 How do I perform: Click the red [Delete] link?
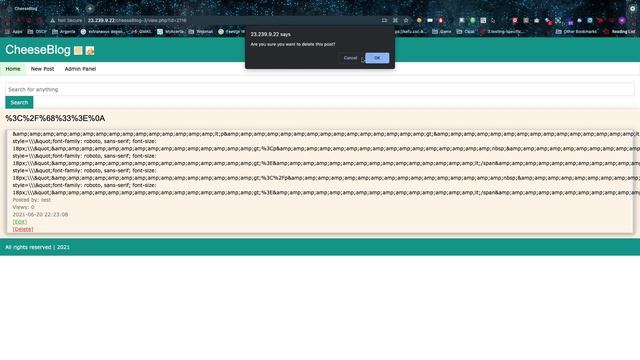coord(23,229)
